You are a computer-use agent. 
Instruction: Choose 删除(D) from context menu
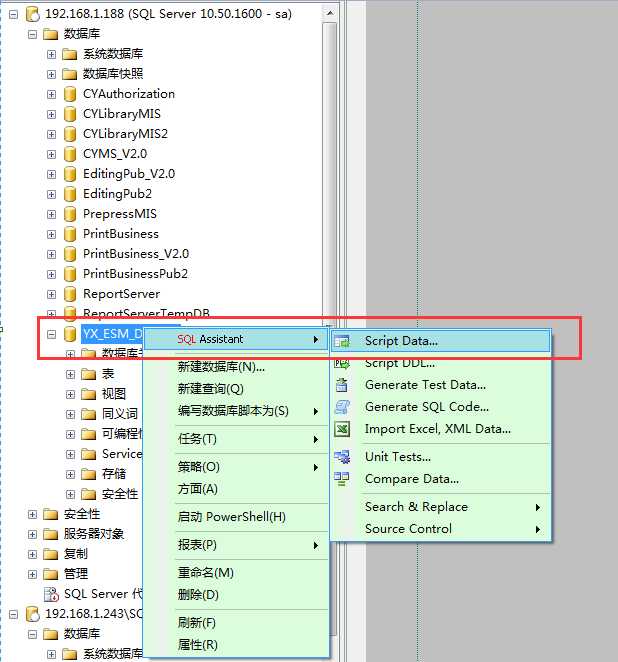(236, 595)
